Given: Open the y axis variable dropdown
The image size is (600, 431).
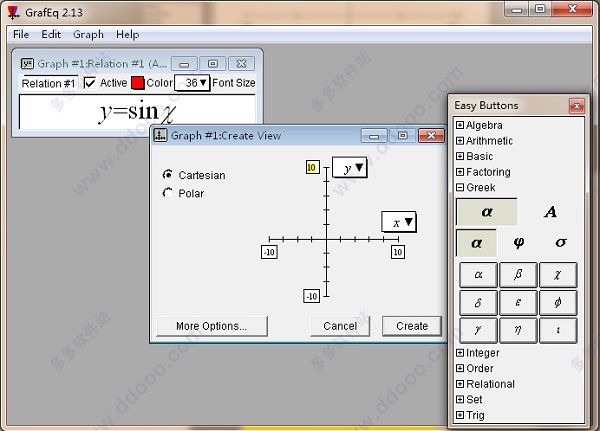Looking at the screenshot, I should click(x=350, y=167).
